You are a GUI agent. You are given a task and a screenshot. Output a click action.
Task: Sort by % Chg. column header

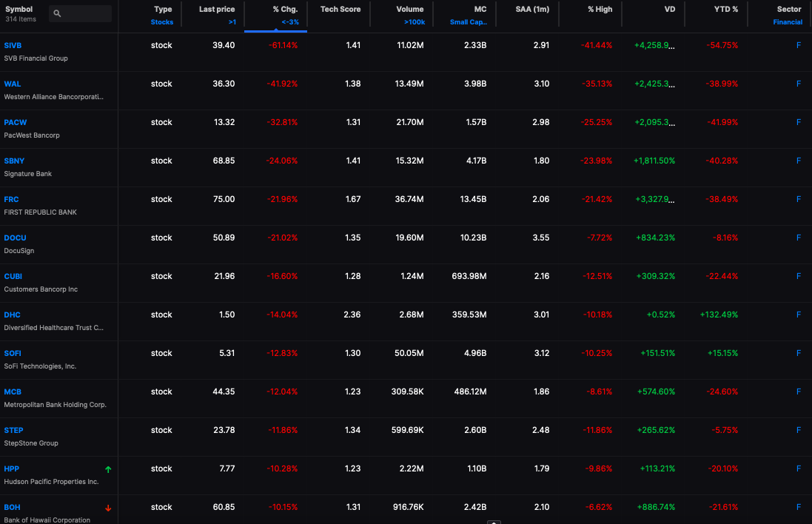285,10
